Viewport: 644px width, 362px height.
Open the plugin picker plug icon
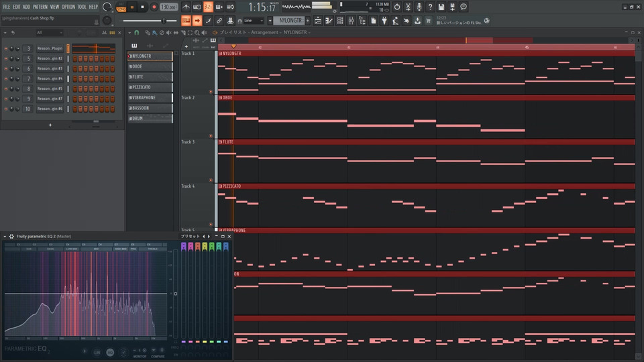coord(384,21)
